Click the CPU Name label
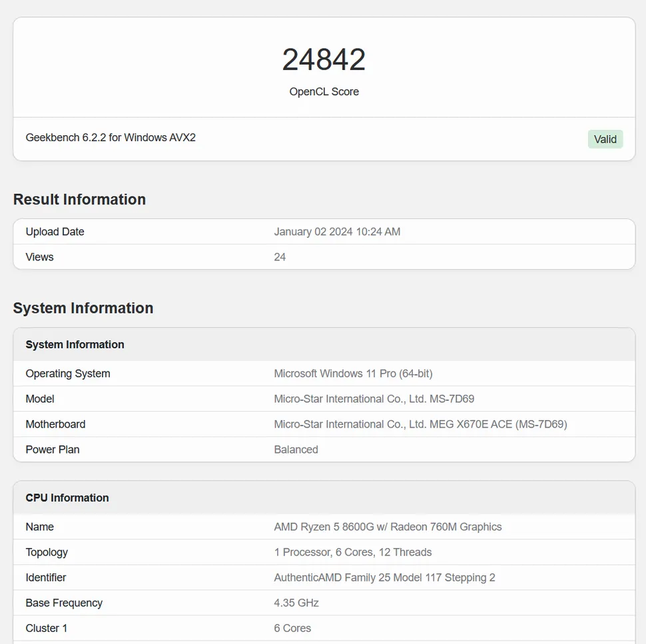 point(39,527)
